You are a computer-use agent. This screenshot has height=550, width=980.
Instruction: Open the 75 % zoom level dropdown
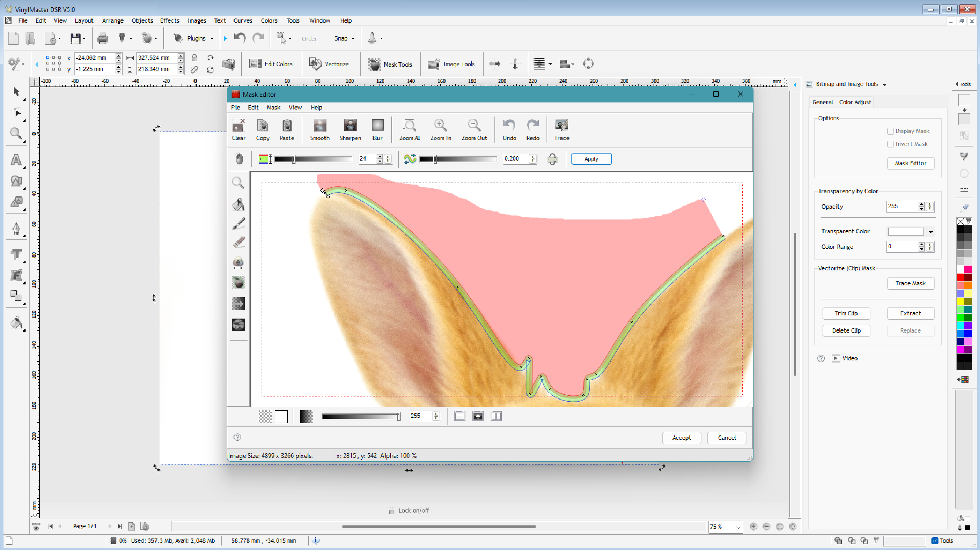point(738,527)
